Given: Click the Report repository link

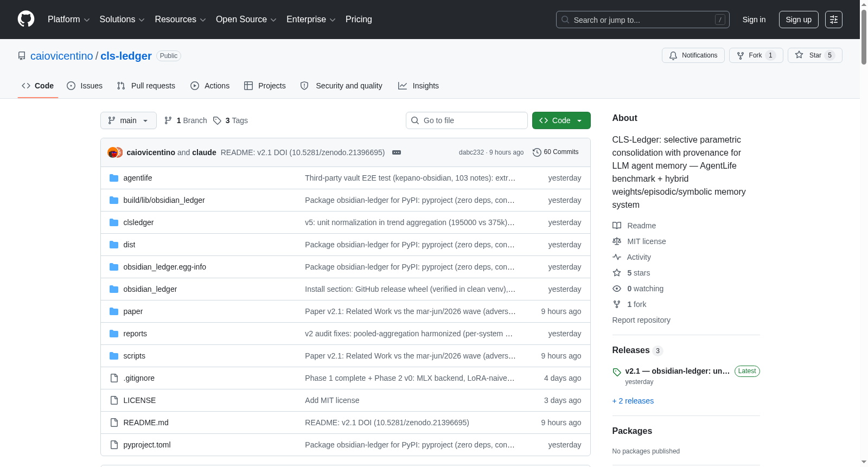Looking at the screenshot, I should click(x=641, y=320).
